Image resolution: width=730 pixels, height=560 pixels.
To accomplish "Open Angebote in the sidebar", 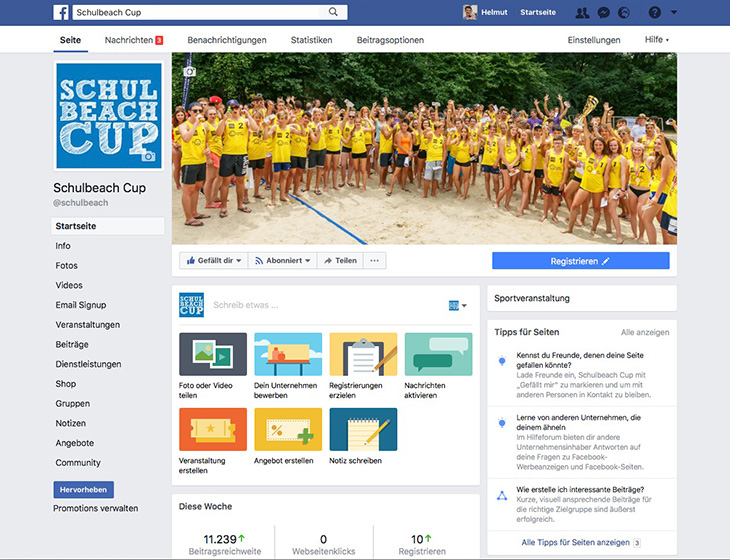I will click(x=74, y=443).
